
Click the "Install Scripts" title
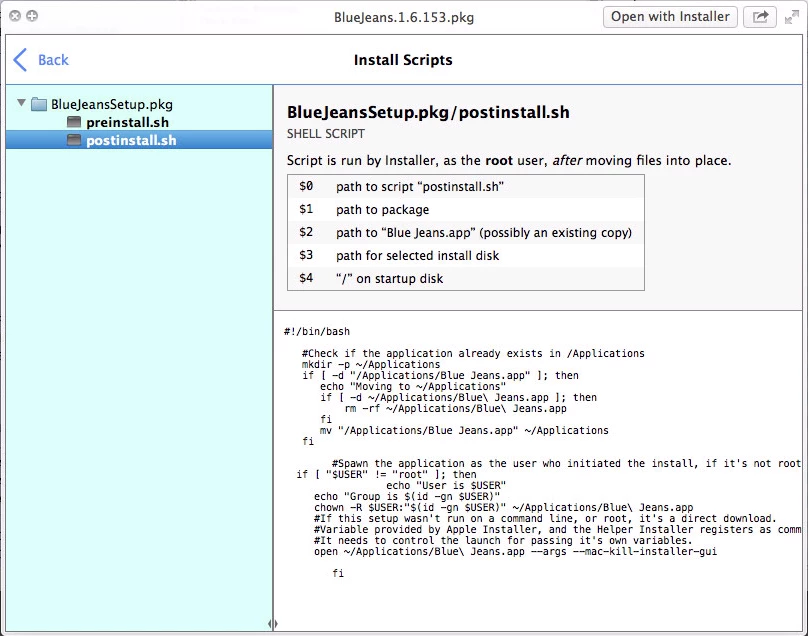click(403, 60)
